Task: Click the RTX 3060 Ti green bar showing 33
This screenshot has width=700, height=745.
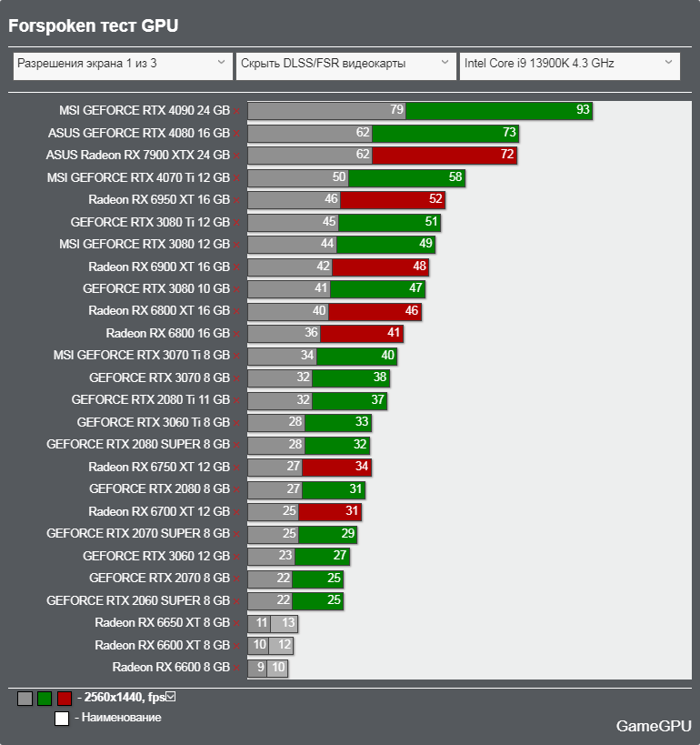Action: pos(338,422)
